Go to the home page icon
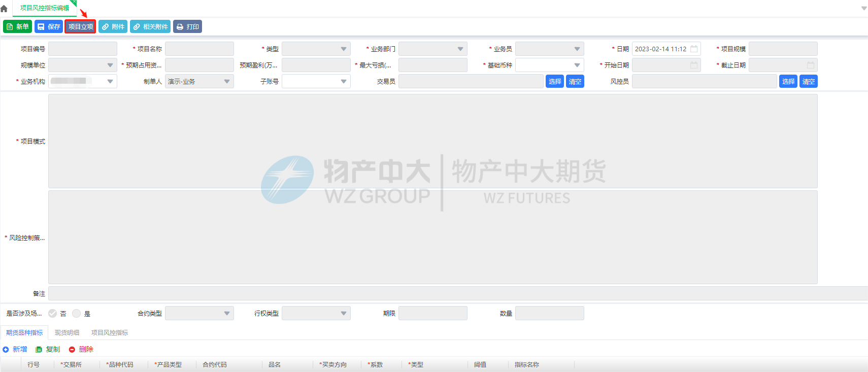The width and height of the screenshot is (868, 372). point(4,9)
